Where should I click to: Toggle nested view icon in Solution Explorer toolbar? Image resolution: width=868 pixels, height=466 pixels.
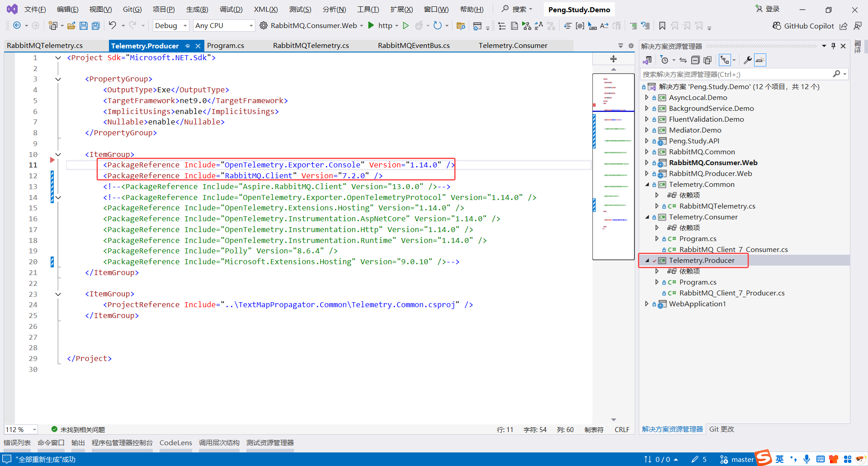click(x=725, y=60)
